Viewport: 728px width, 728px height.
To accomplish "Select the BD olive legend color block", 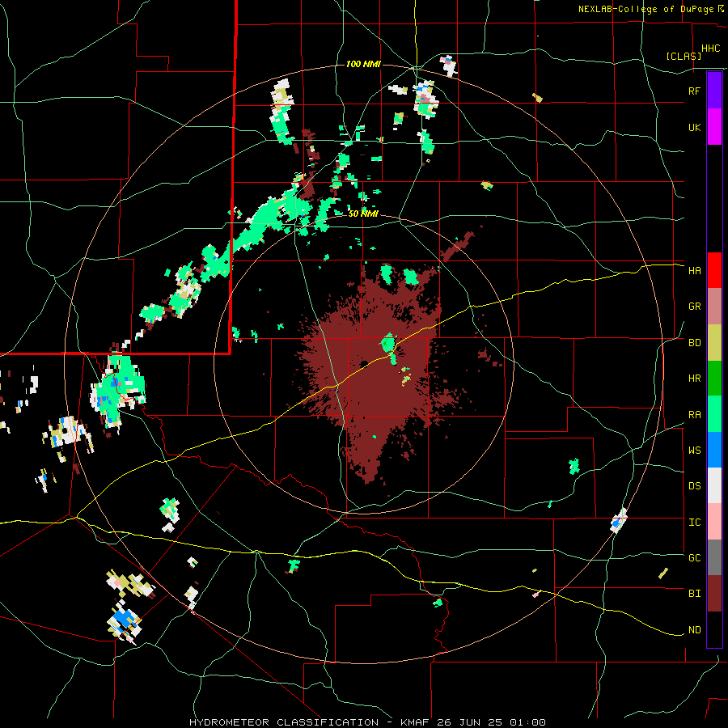I will pos(714,343).
